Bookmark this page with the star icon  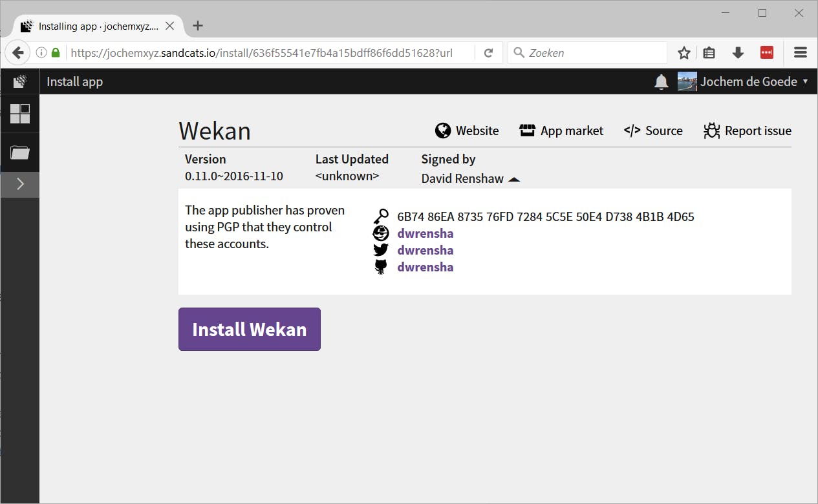coord(684,53)
